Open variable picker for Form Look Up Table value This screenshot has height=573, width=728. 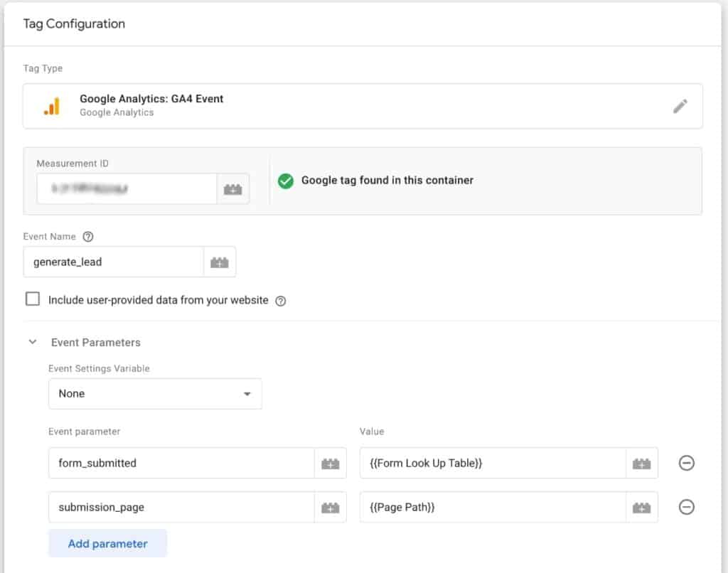642,464
